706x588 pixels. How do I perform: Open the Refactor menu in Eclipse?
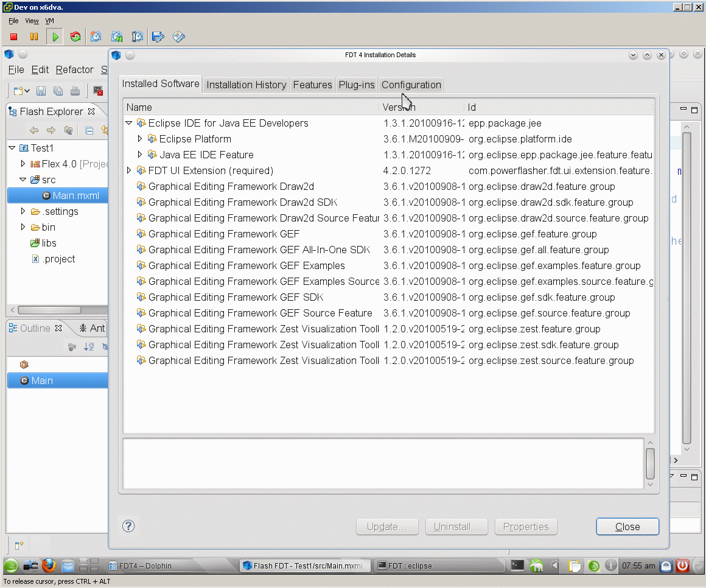point(75,70)
